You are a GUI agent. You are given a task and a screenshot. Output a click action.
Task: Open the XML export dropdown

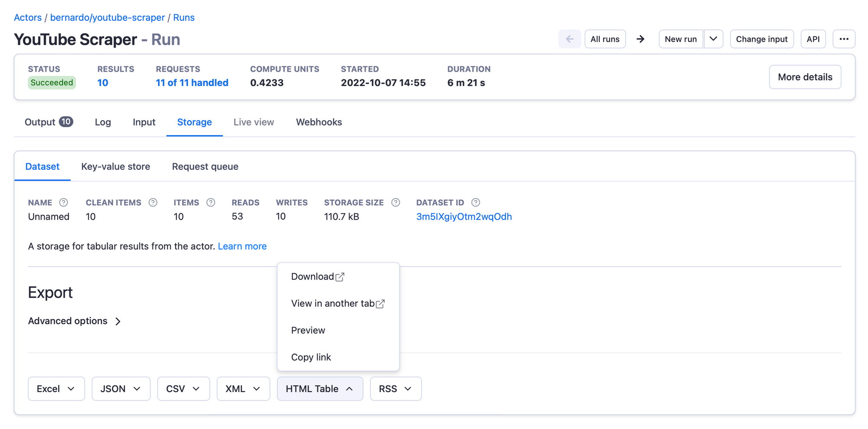click(243, 389)
